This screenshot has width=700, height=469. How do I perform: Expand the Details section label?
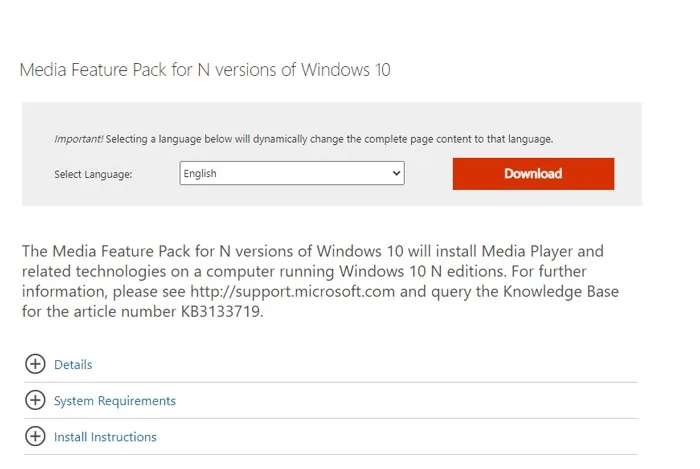[x=73, y=365]
